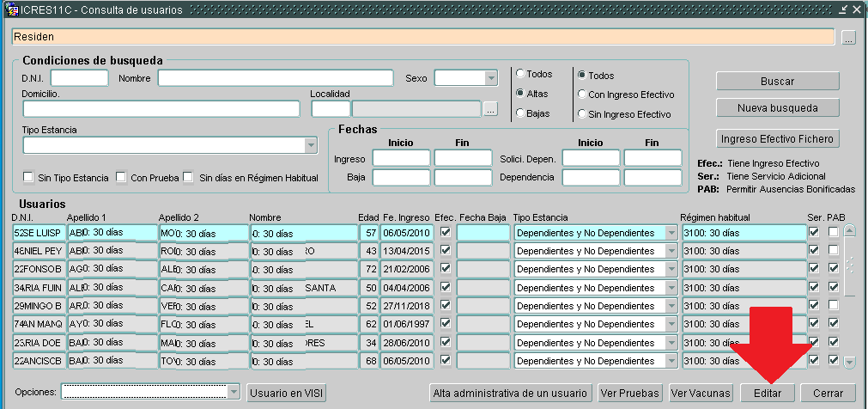Open the Opciones dropdown list
This screenshot has width=868, height=409.
(234, 392)
